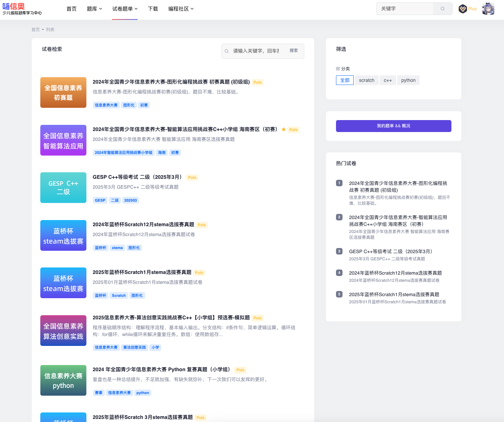The image size is (504, 422).
Task: Open the 全国信息素养 算法创意实践 thumbnail
Action: pyautogui.click(x=63, y=331)
